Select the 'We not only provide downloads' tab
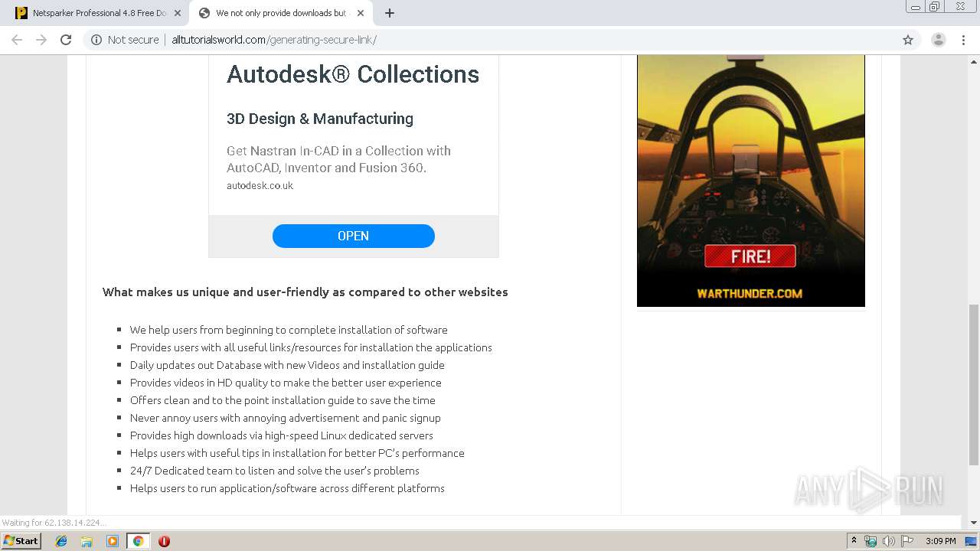Image resolution: width=980 pixels, height=551 pixels. (280, 13)
